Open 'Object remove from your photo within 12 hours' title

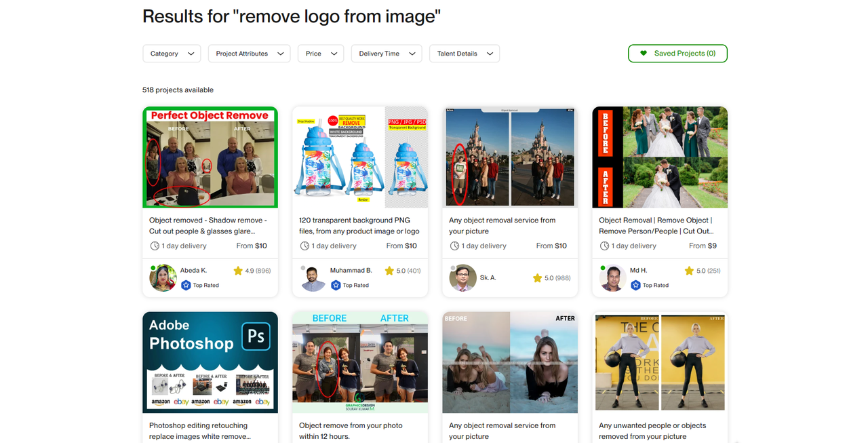pyautogui.click(x=351, y=431)
